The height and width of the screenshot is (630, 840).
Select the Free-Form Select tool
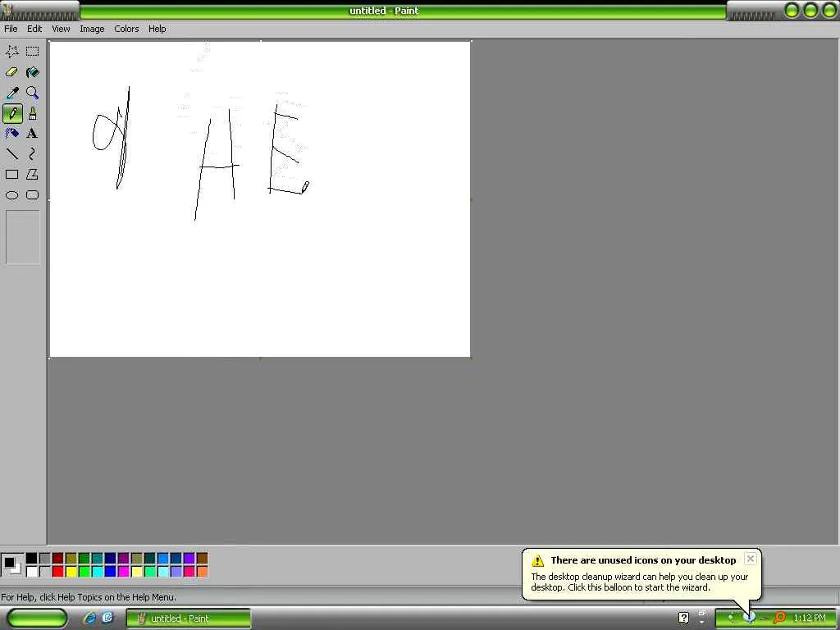click(x=11, y=52)
